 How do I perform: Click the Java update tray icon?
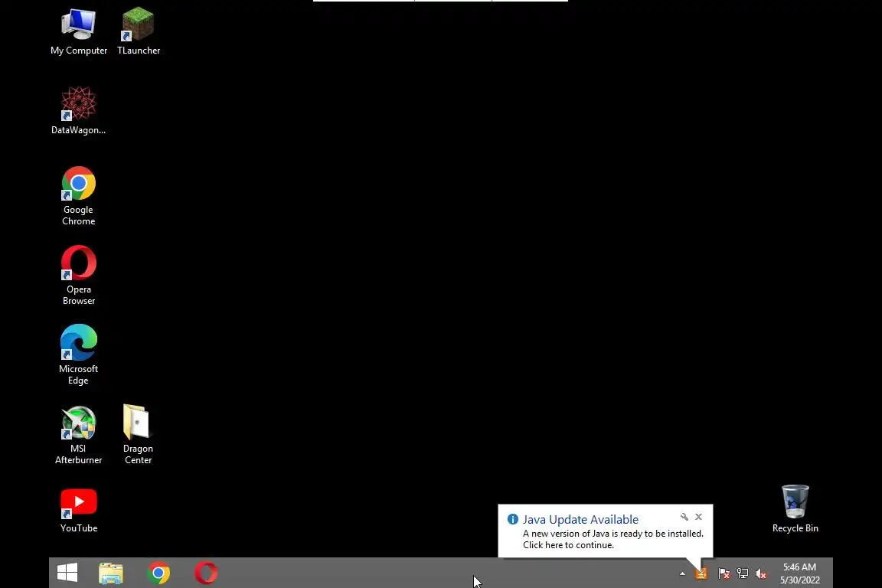701,574
